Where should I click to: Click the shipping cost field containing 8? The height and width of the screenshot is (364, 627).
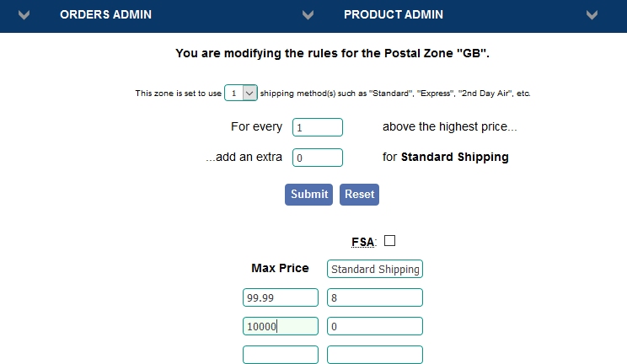tap(374, 297)
